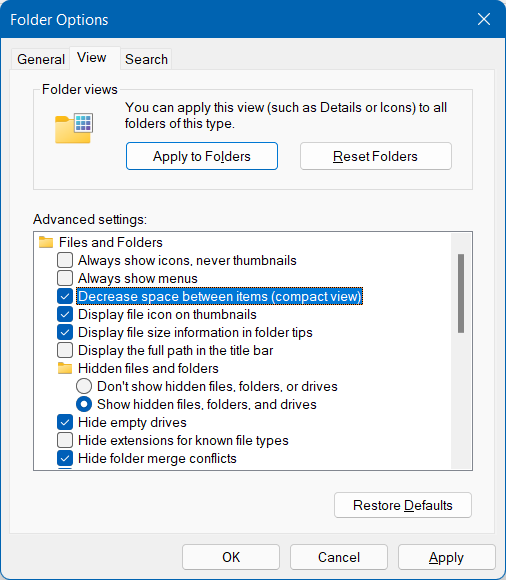Toggle Hide folder merge conflicts checkbox
506x580 pixels.
[65, 458]
